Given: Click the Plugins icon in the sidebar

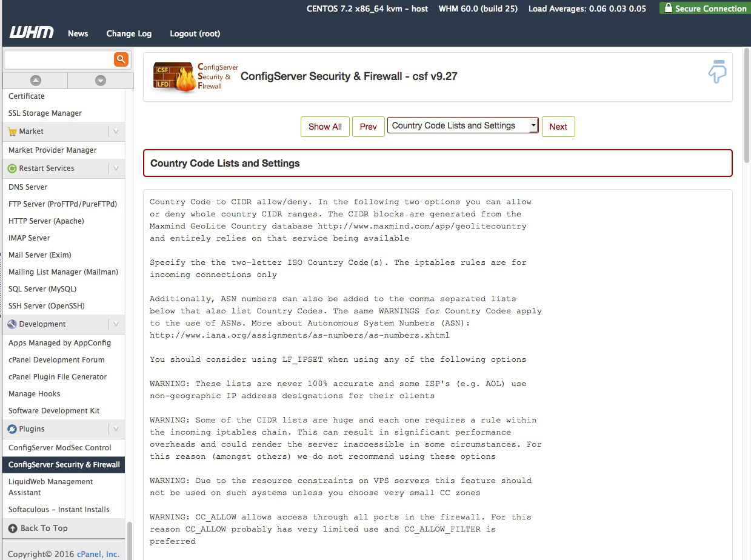Looking at the screenshot, I should click(13, 428).
